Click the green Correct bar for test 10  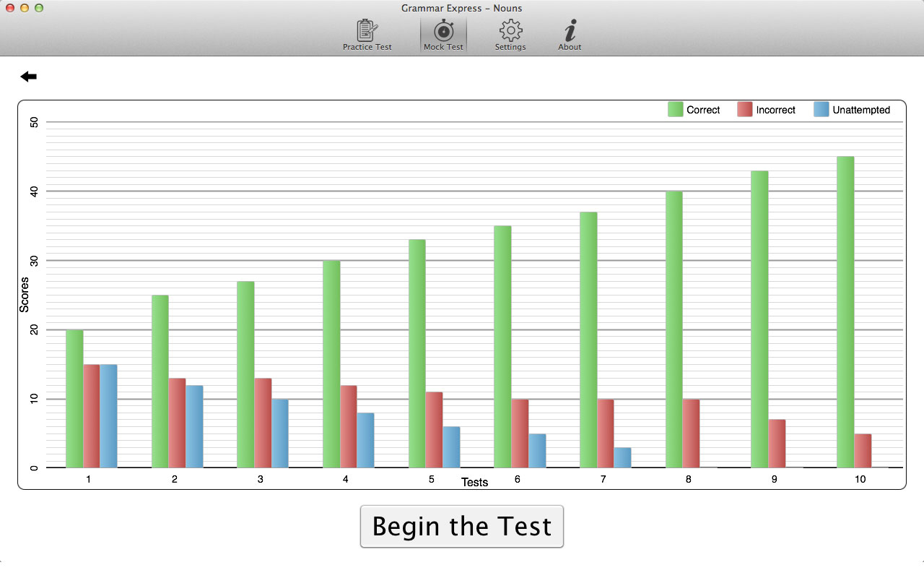pyautogui.click(x=845, y=312)
